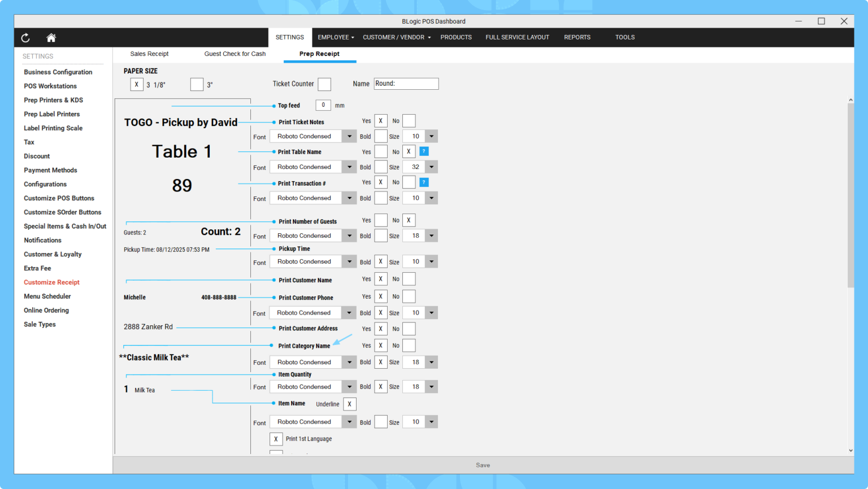Open Customize POS Buttons settings

[x=59, y=198]
